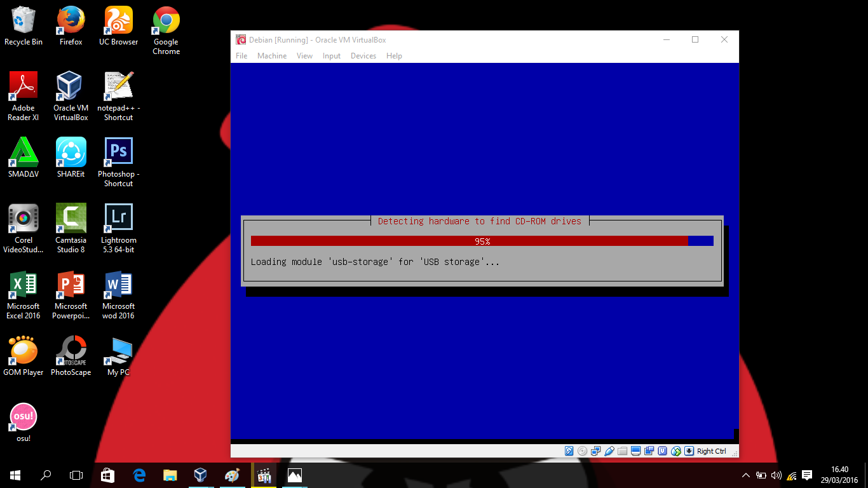Switch to Photos app in the taskbar
868x488 pixels.
tap(294, 475)
